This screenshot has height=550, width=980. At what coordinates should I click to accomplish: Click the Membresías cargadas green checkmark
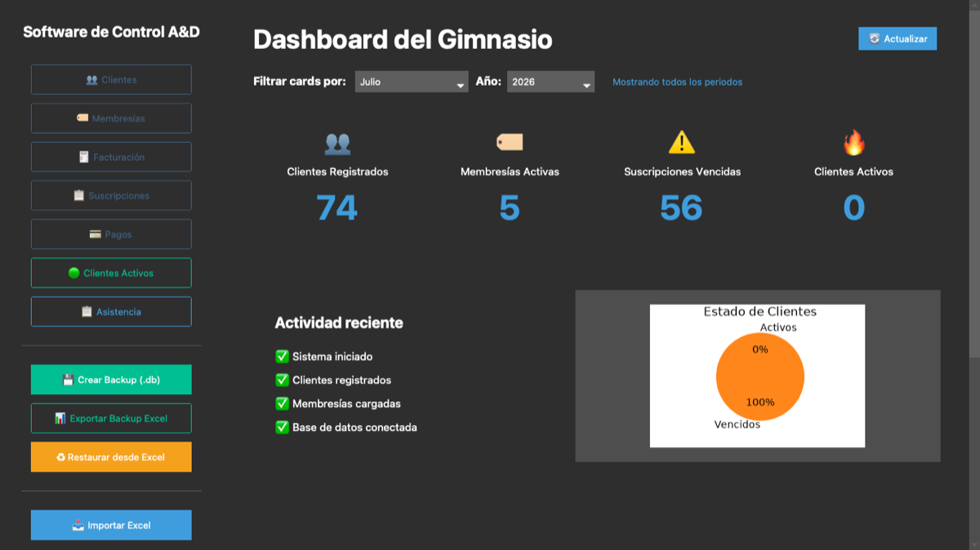283,403
